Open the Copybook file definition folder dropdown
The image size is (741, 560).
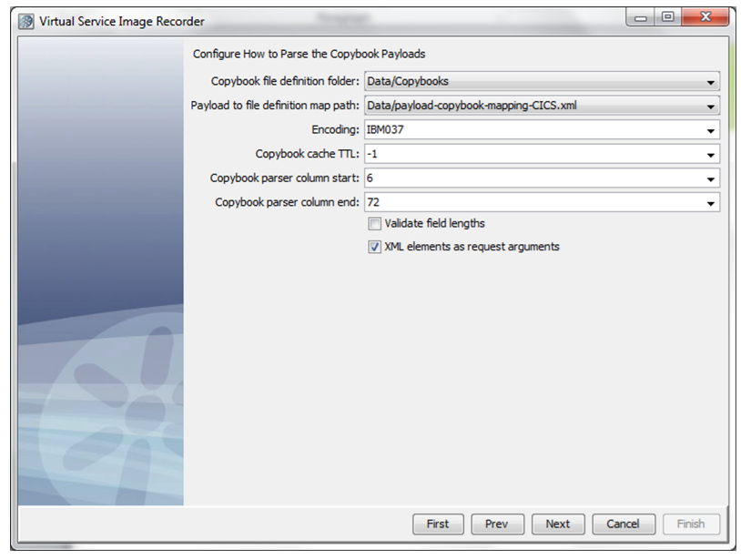pyautogui.click(x=710, y=81)
